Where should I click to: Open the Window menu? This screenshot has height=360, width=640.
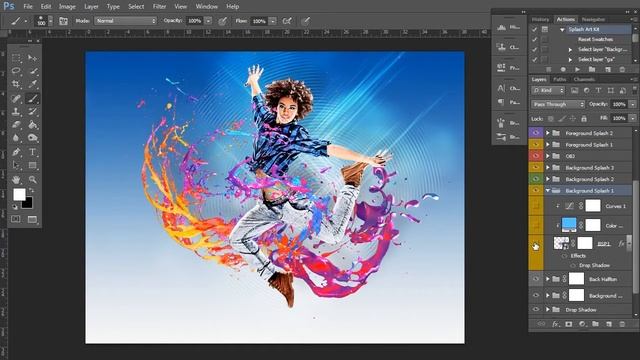pos(207,7)
